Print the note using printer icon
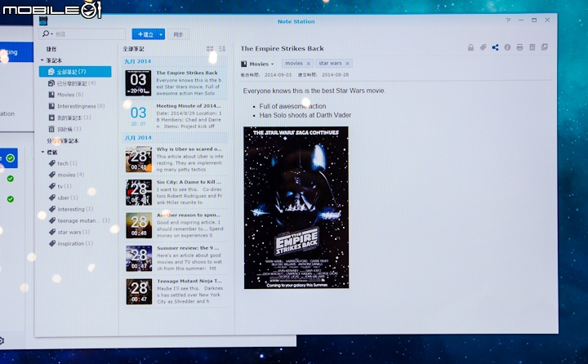 [x=519, y=47]
